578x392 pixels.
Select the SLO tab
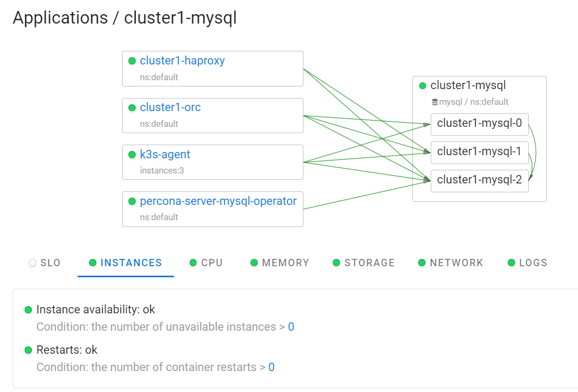50,263
